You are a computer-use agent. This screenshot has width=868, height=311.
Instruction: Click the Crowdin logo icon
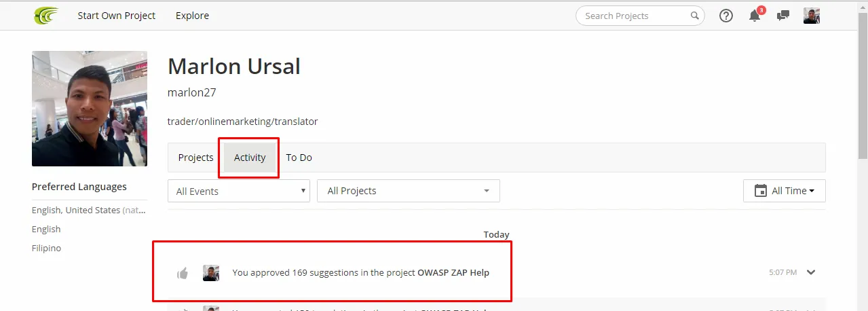pyautogui.click(x=46, y=15)
